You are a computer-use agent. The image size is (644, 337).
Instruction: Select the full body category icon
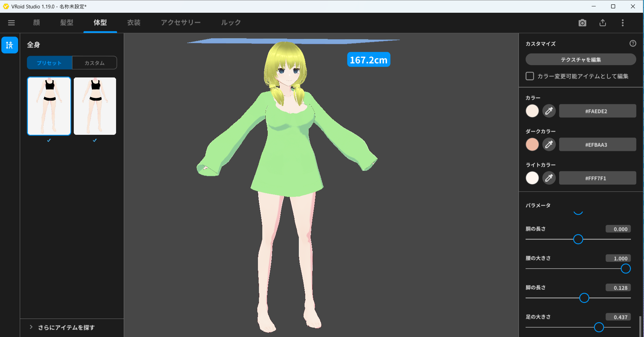pyautogui.click(x=10, y=45)
